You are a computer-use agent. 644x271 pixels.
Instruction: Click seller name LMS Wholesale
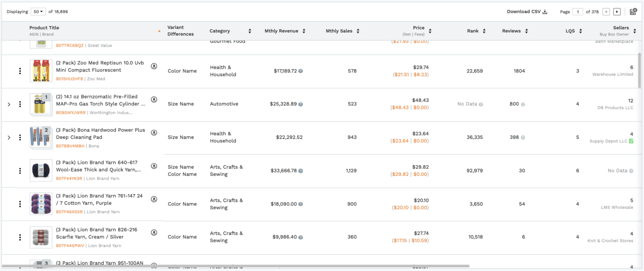click(x=617, y=207)
